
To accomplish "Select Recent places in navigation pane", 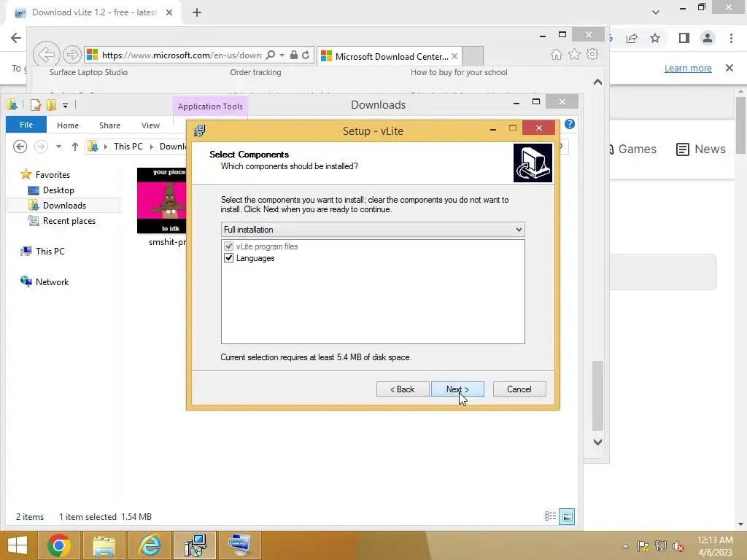I will click(x=69, y=220).
